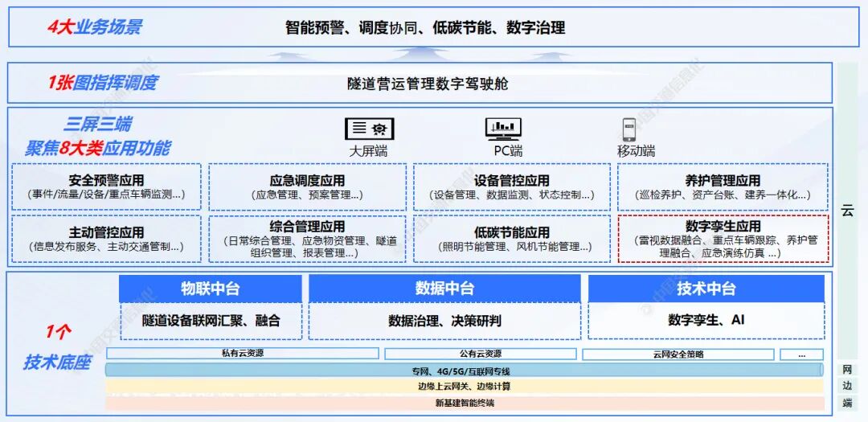Click the PC端 label
The width and height of the screenshot is (868, 422).
pyautogui.click(x=508, y=151)
